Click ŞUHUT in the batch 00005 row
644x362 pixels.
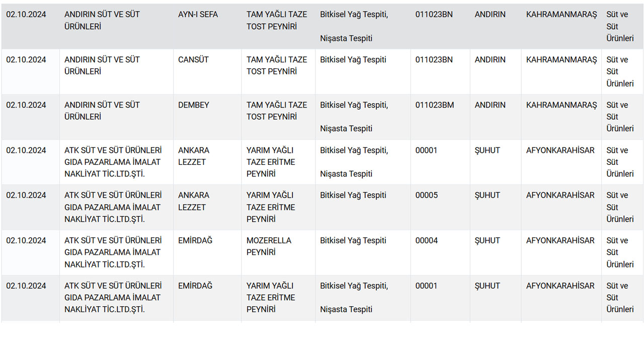487,195
